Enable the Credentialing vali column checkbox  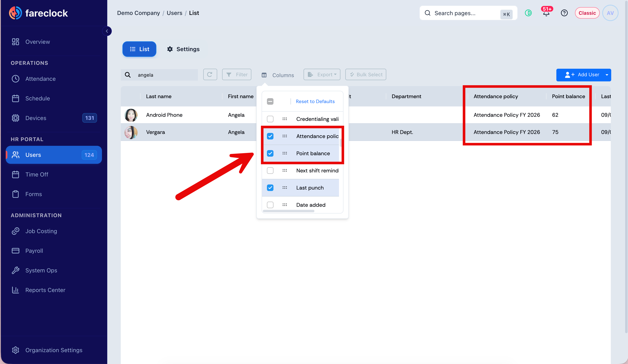tap(270, 119)
